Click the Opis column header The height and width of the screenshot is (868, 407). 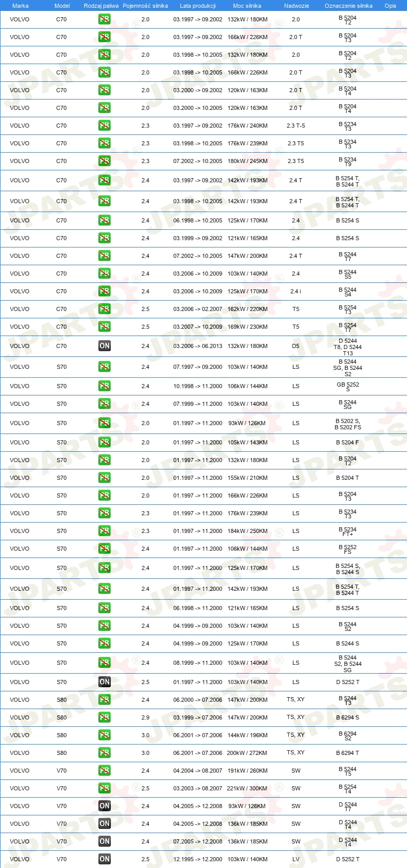point(390,6)
